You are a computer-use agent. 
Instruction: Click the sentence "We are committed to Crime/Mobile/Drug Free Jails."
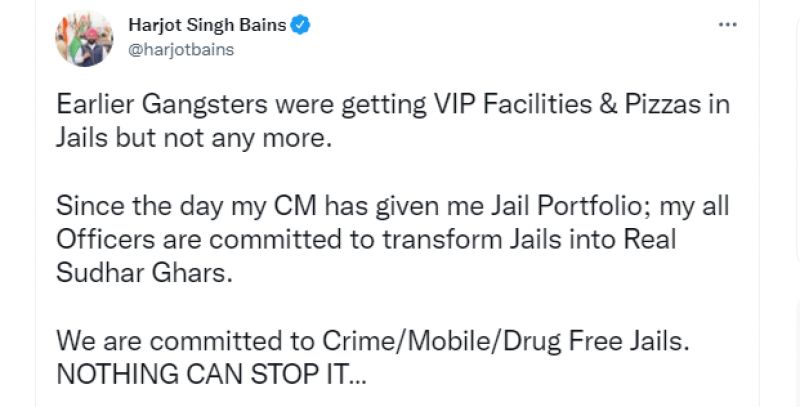coord(373,340)
